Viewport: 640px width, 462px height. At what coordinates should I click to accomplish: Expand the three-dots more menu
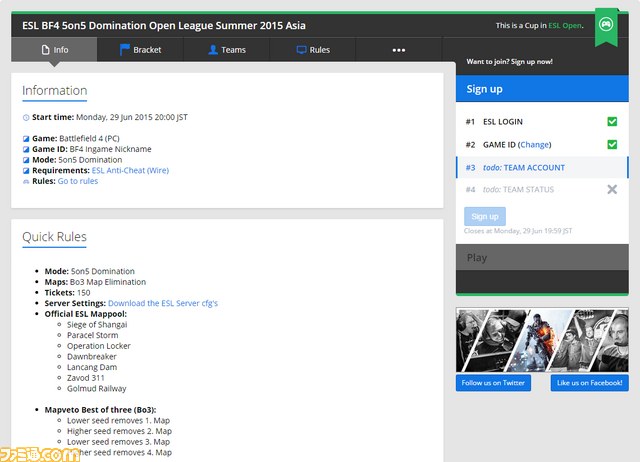pos(399,50)
